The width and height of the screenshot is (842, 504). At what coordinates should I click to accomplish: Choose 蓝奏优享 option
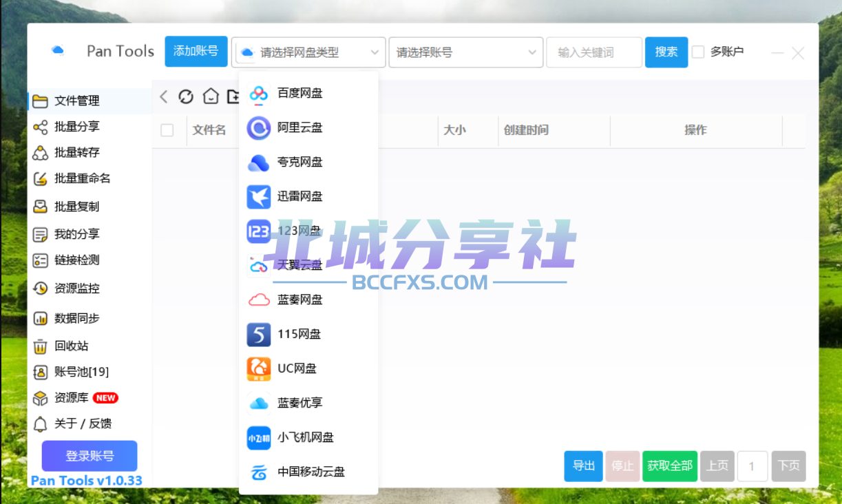[308, 403]
